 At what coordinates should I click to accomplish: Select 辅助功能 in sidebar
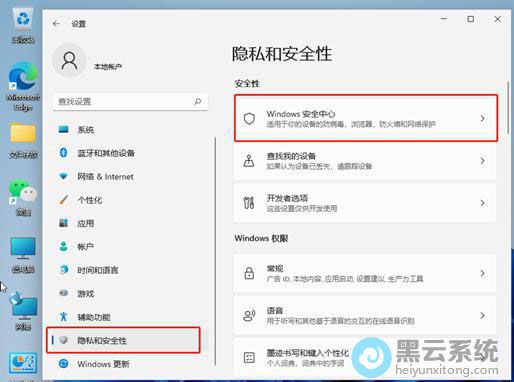click(x=130, y=316)
